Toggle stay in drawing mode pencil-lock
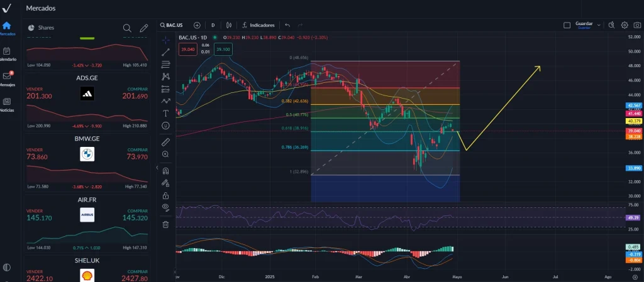The image size is (644, 282). (x=165, y=183)
